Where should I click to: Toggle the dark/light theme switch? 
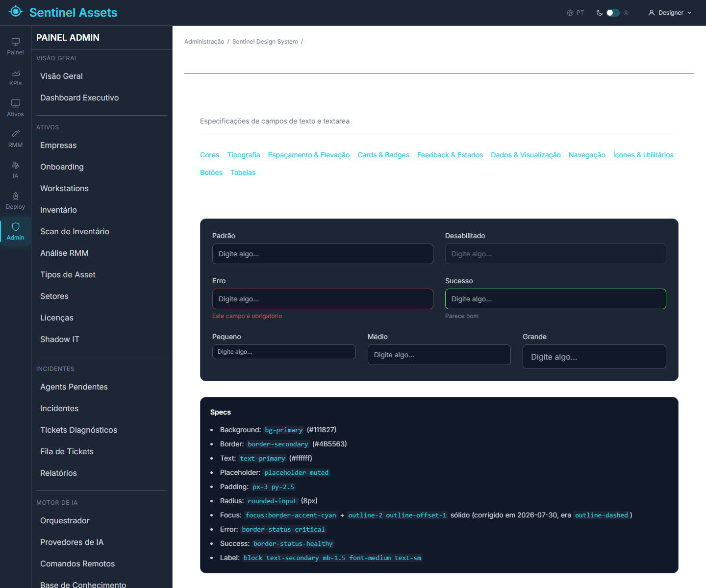point(613,13)
